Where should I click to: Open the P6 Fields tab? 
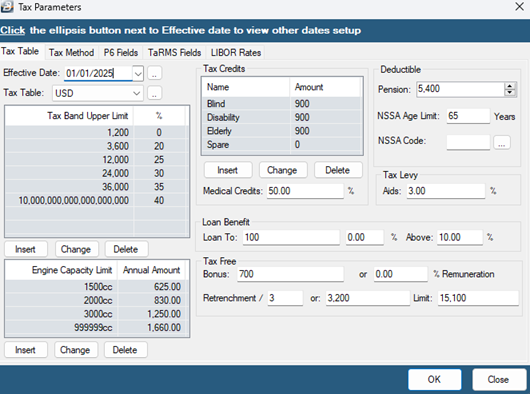(x=121, y=53)
